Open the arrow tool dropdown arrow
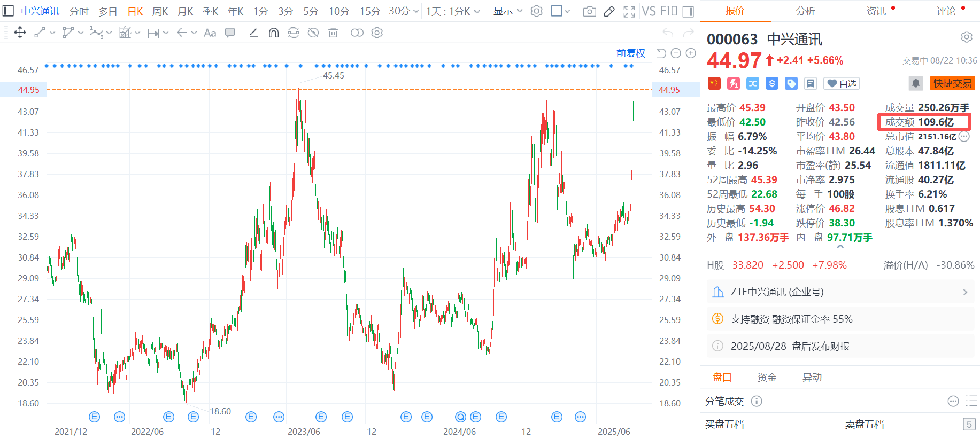 (194, 33)
